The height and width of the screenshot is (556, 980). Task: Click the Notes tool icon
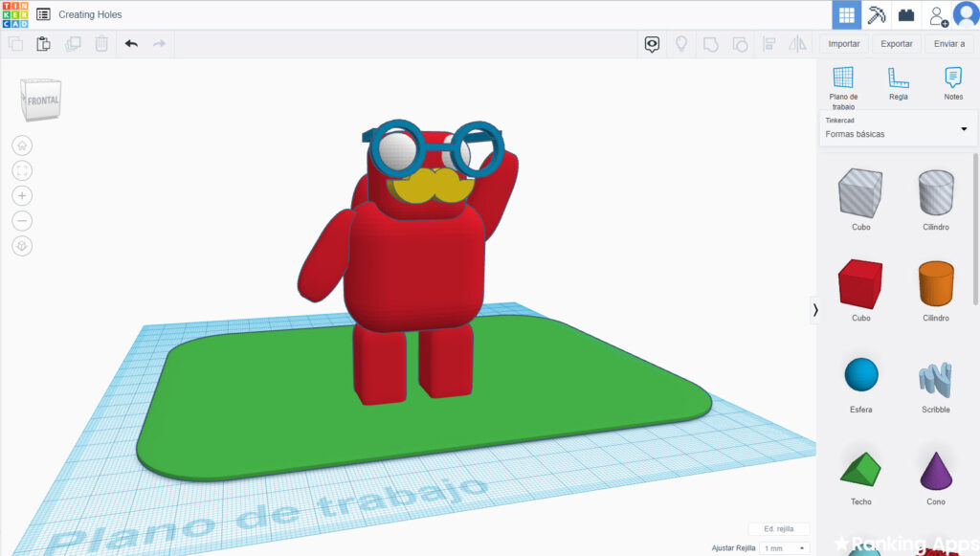coord(953,83)
